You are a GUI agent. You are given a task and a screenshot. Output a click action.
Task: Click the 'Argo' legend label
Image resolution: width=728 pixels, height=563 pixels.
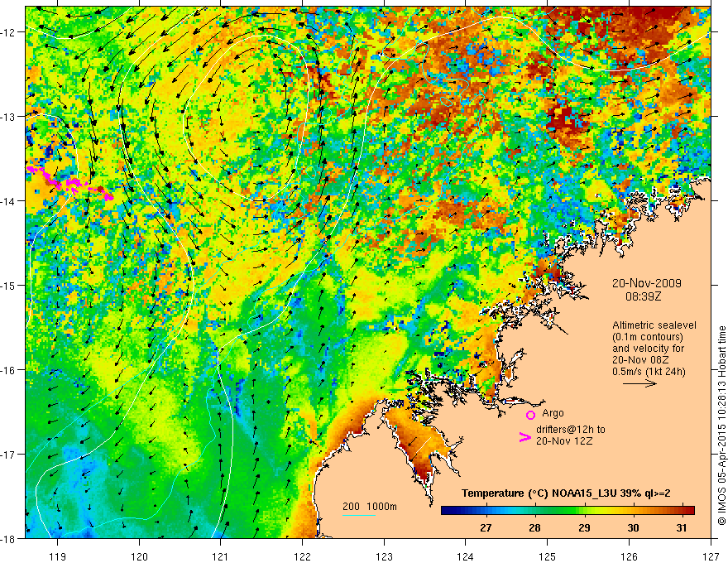click(x=553, y=413)
